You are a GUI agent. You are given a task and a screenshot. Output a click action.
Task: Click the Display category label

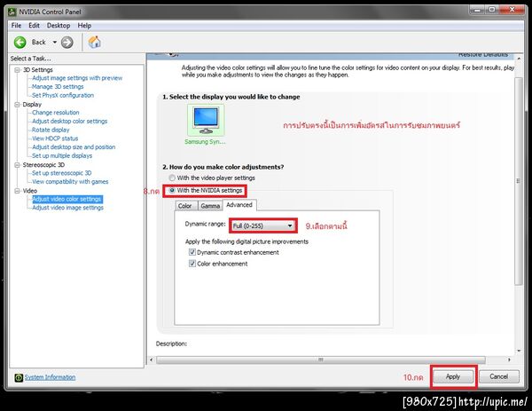32,105
